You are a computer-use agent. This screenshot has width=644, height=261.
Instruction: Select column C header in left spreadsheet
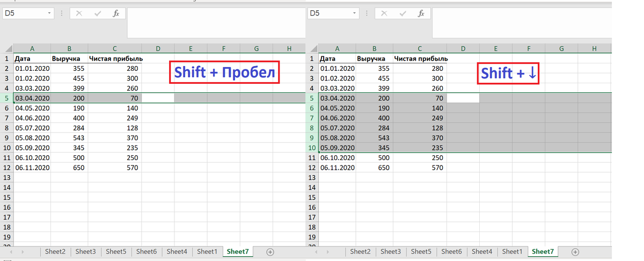point(115,48)
